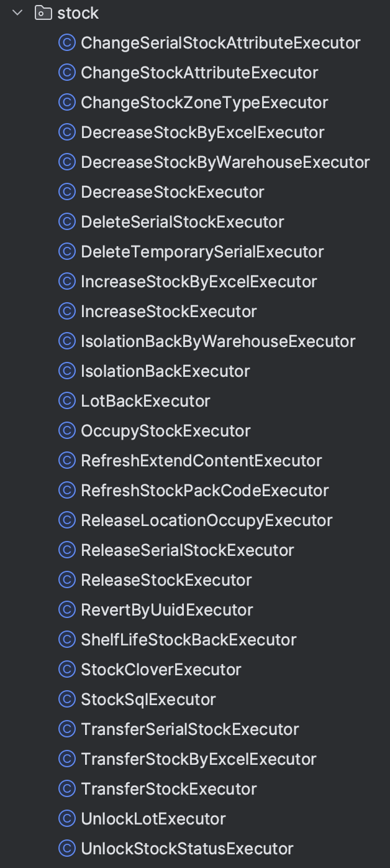Open ShelfLifeStockBackExecutor class file
The width and height of the screenshot is (390, 868).
pos(188,639)
